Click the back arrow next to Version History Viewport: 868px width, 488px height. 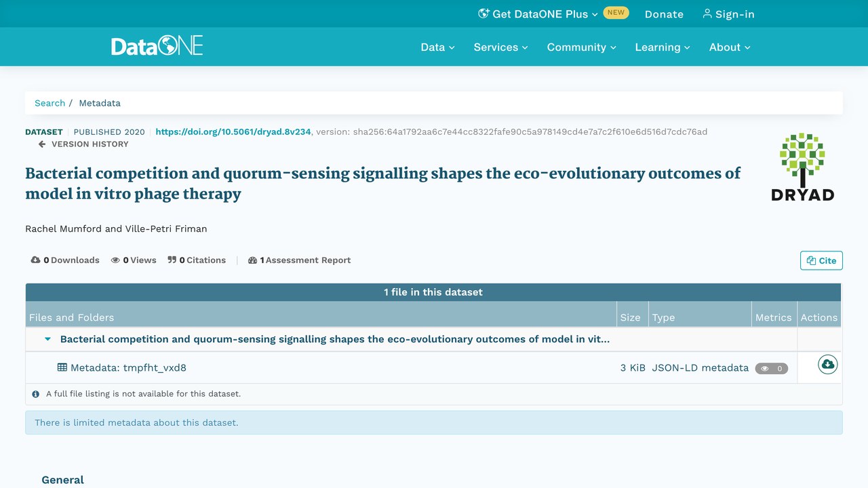[42, 144]
